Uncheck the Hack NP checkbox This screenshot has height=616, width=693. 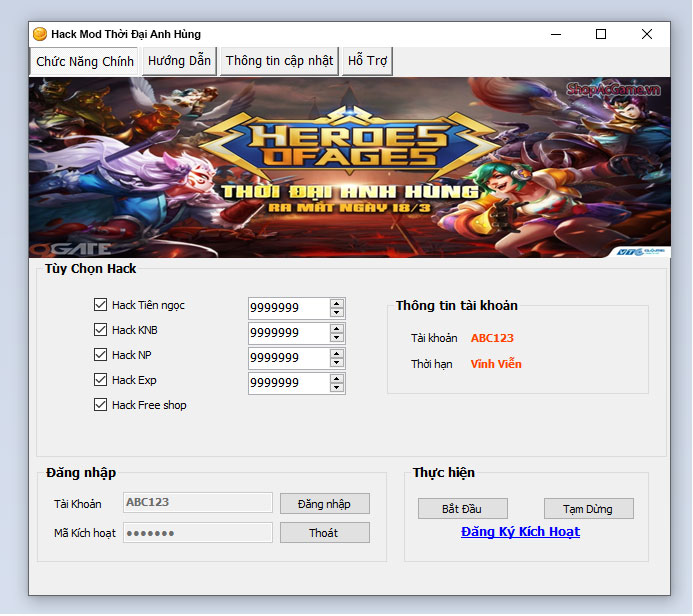(x=100, y=355)
